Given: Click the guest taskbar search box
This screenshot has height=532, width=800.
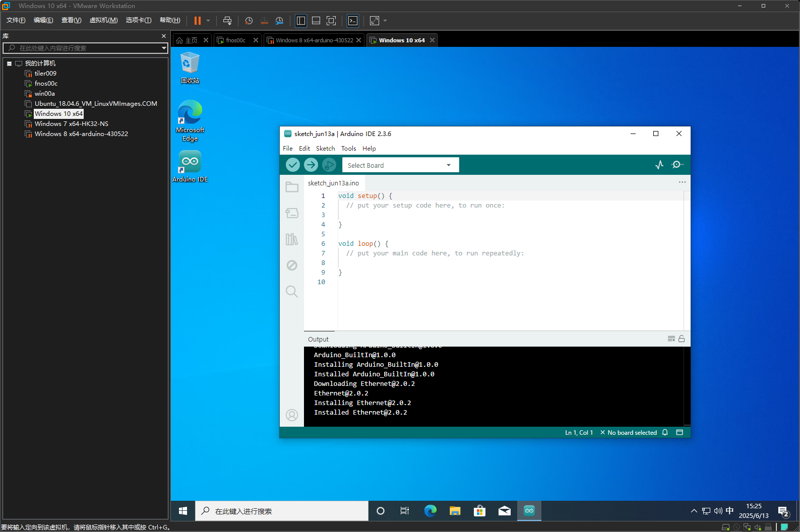Looking at the screenshot, I should [282, 511].
